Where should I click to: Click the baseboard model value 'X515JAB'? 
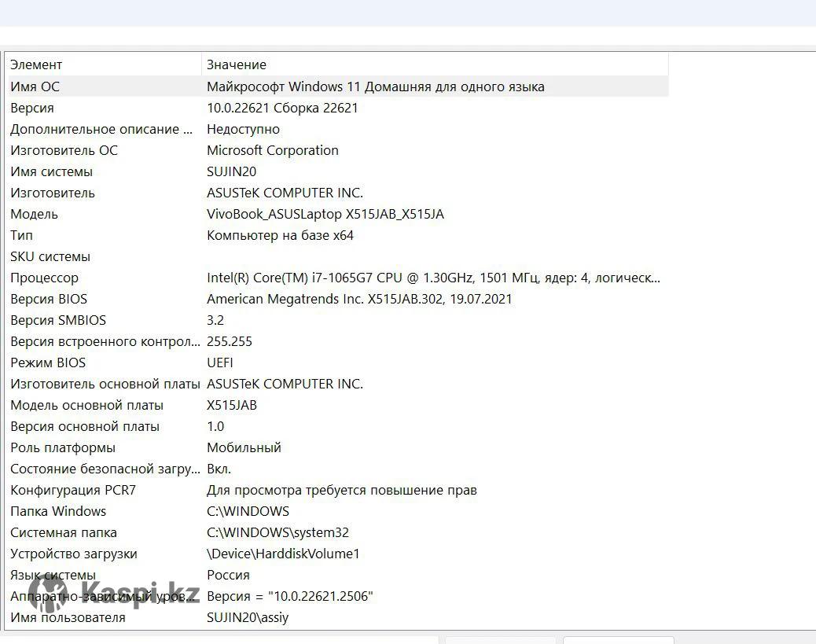(232, 405)
